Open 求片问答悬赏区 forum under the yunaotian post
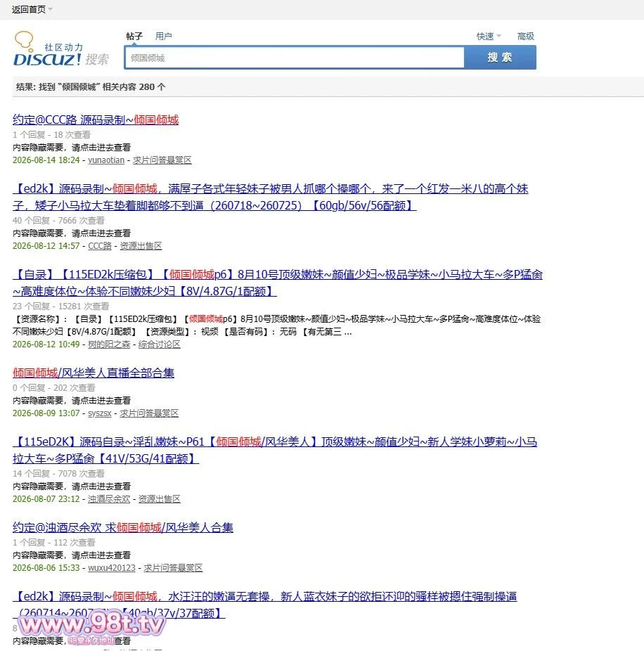644x651 pixels. coord(162,160)
